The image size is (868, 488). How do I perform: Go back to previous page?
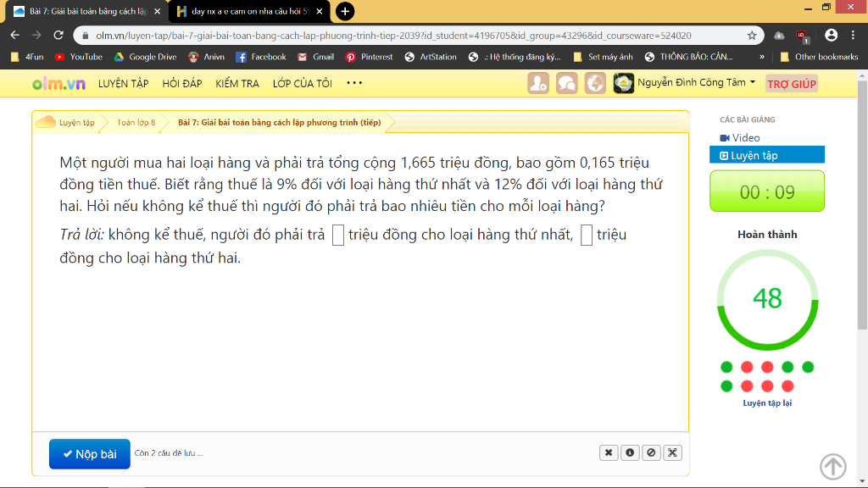15,36
